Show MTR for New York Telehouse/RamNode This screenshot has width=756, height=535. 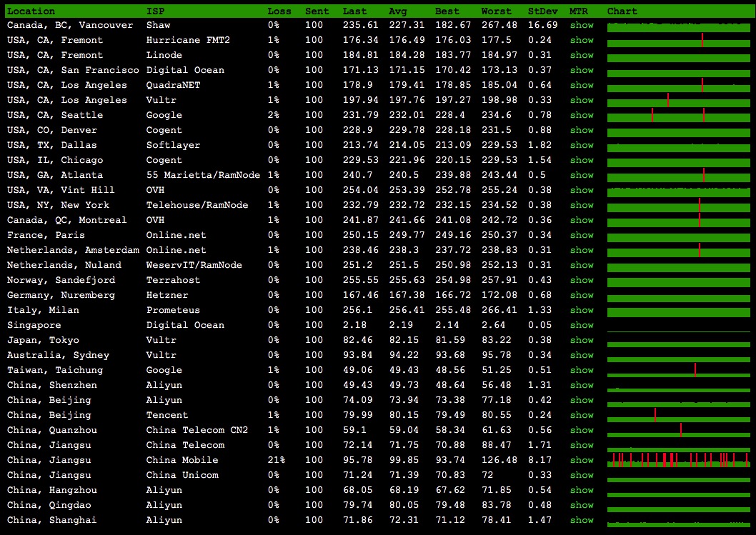tap(582, 205)
